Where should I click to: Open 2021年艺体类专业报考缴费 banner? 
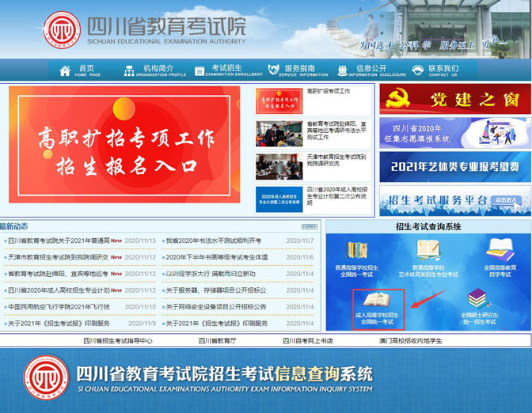(454, 166)
